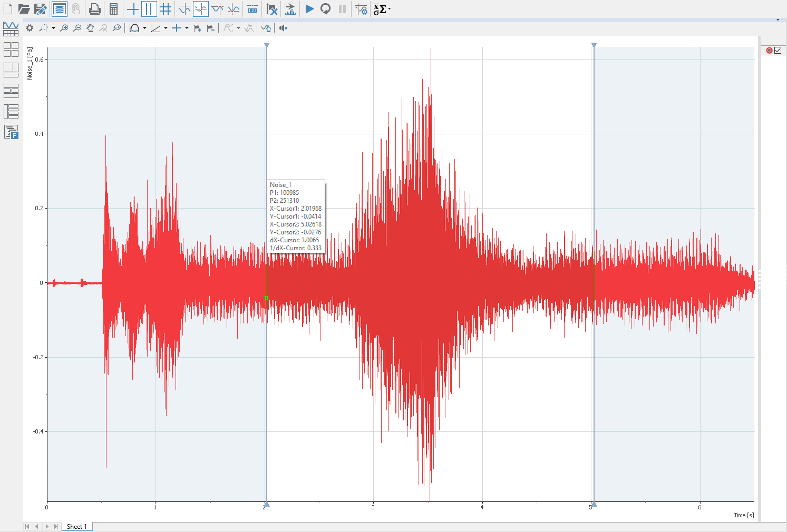
Task: Click the printer icon
Action: pyautogui.click(x=94, y=9)
